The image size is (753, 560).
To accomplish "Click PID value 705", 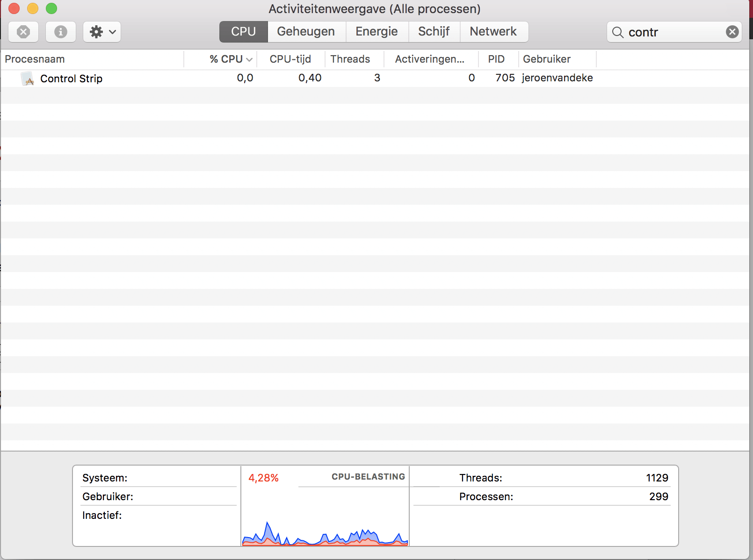I will [x=505, y=78].
